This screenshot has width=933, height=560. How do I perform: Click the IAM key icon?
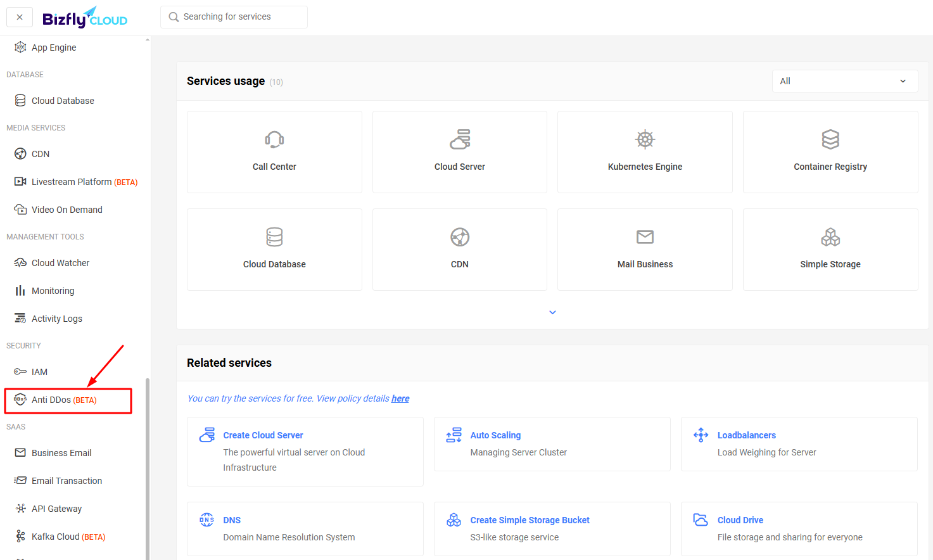coord(20,371)
